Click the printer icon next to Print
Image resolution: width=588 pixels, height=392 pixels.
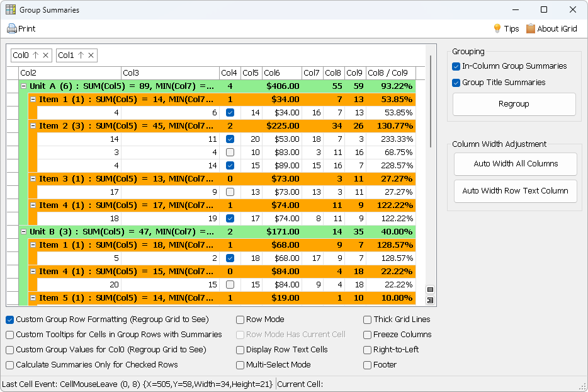click(x=14, y=28)
